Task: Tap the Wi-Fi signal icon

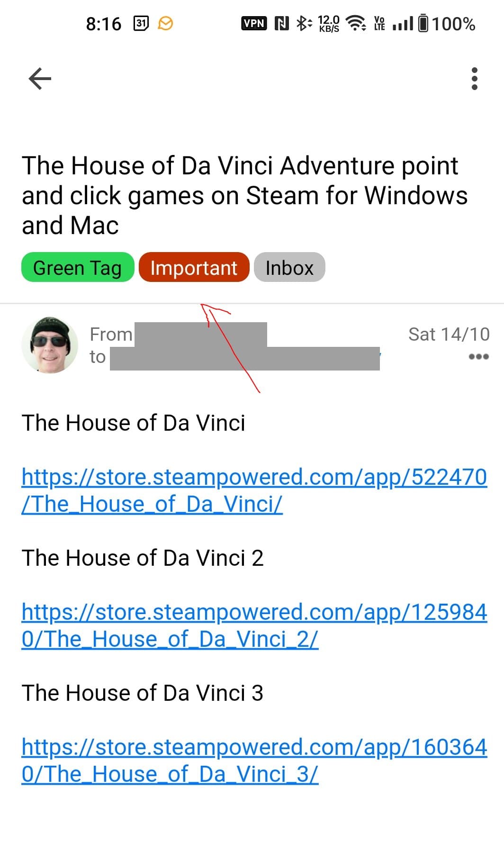Action: (x=356, y=23)
